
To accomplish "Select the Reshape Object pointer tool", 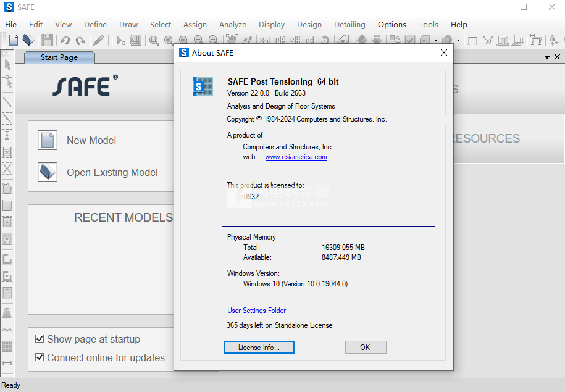I will 7,81.
